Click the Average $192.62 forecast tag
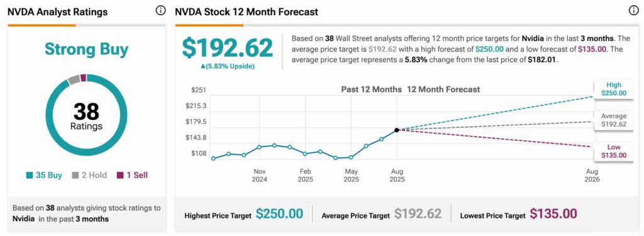This screenshot has height=236, width=644. point(614,120)
